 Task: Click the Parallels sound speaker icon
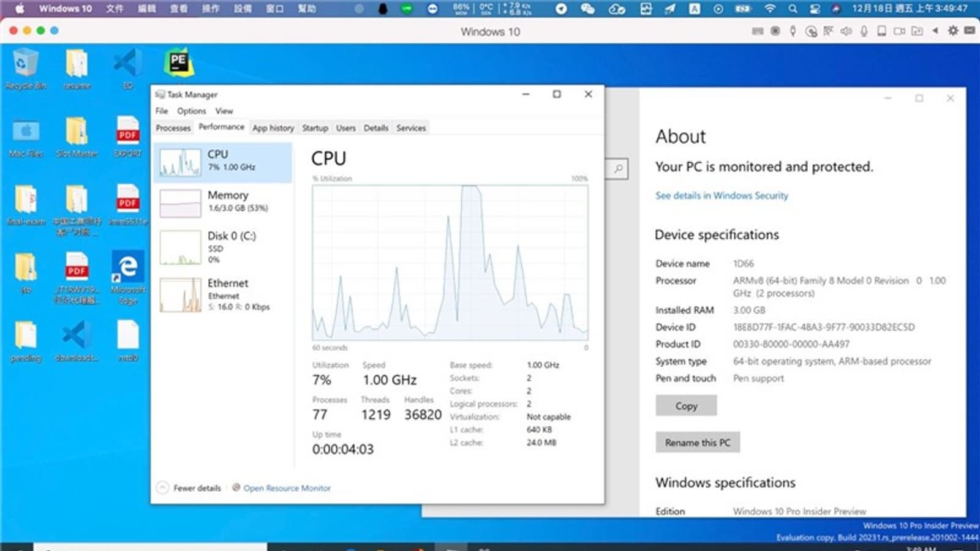point(846,31)
